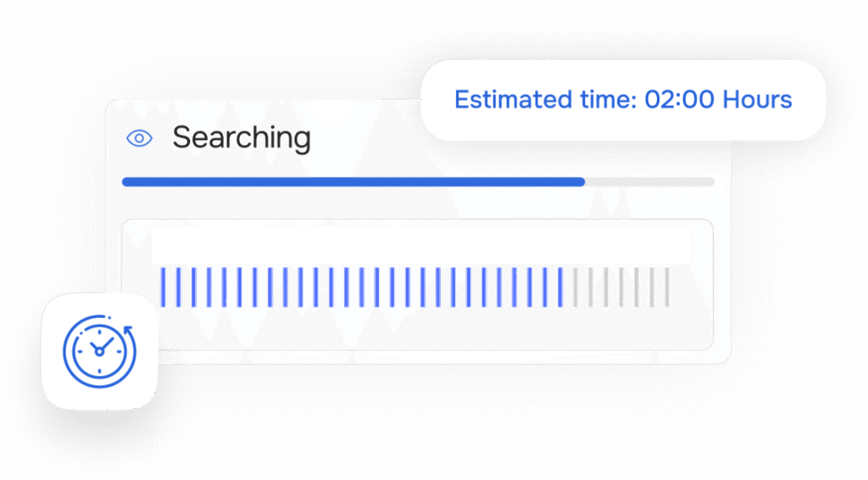Click the word "Hours" in the estimate badge
Viewport: 868px width, 480px height.
click(x=756, y=100)
